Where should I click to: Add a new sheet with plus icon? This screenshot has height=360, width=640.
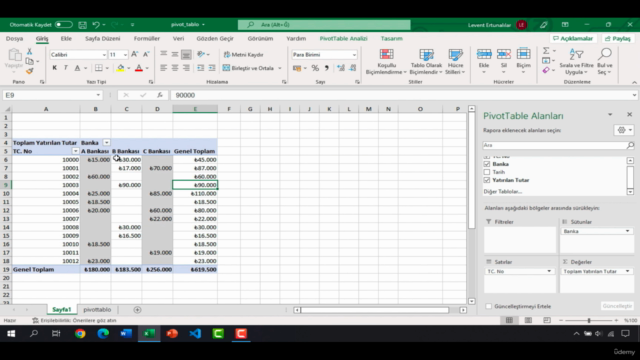pyautogui.click(x=137, y=310)
